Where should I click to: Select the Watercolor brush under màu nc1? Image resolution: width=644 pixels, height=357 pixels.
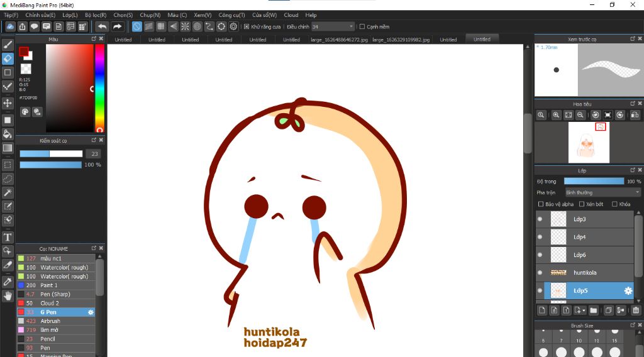(56, 268)
